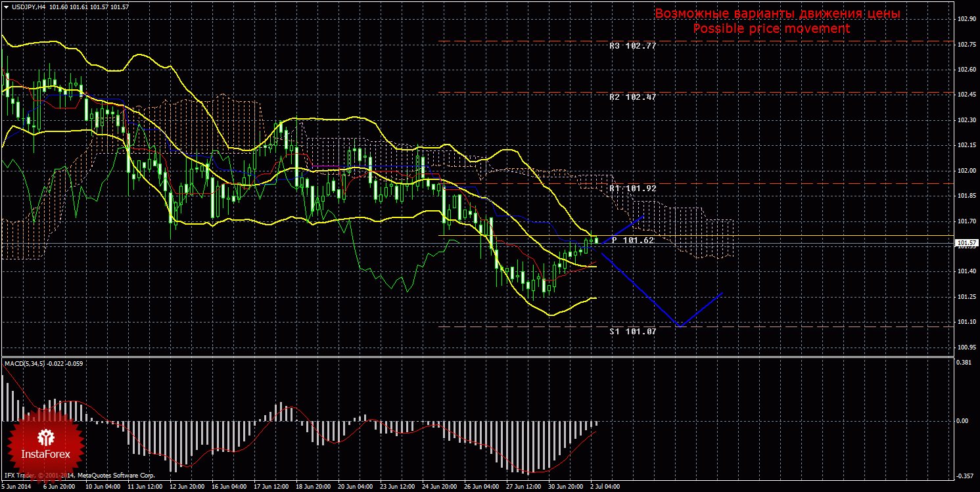Click the Russian red heading text

778,14
